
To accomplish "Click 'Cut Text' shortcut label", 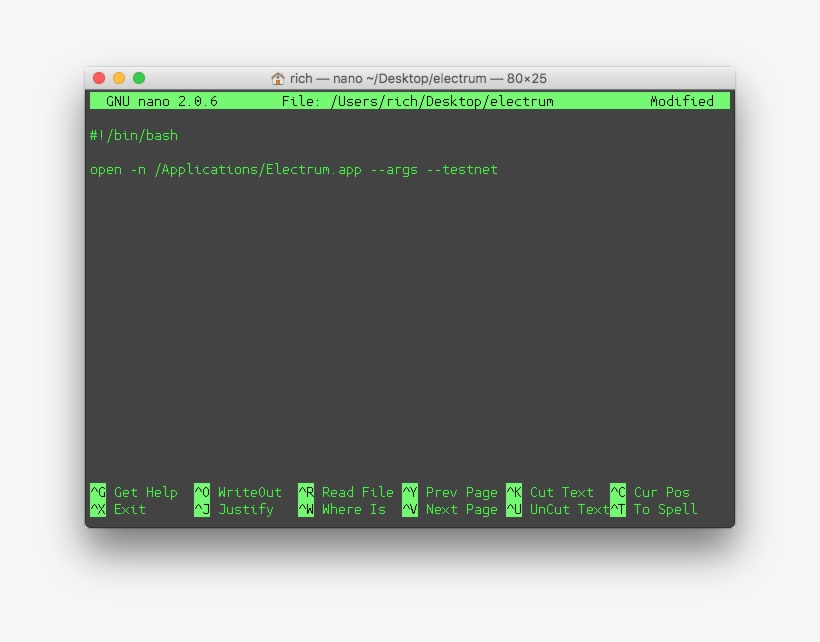I will (x=562, y=492).
